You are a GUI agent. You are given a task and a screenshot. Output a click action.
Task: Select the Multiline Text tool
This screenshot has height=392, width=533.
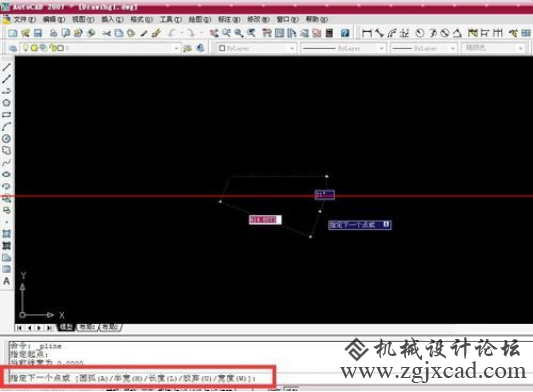[6, 282]
